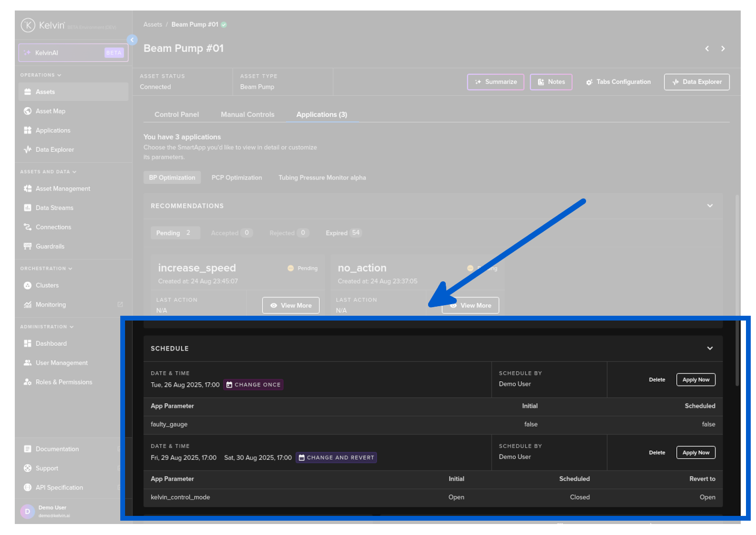Switch to the Control Panel tab
Viewport: 756px width, 535px height.
pos(177,115)
